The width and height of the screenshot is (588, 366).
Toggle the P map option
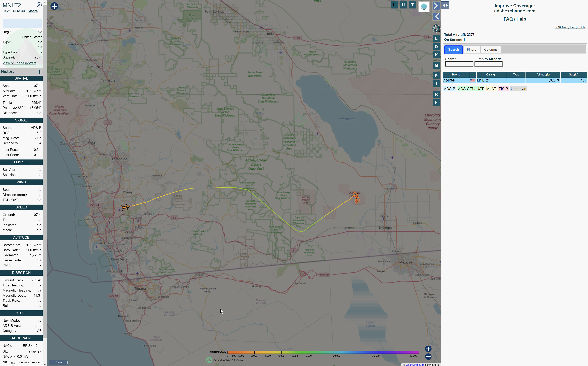pyautogui.click(x=436, y=75)
